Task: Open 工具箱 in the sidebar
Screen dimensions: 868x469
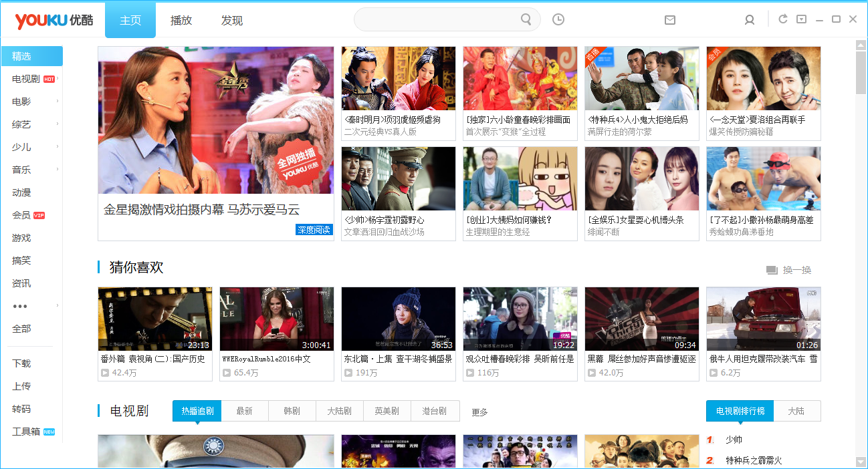Action: click(26, 432)
